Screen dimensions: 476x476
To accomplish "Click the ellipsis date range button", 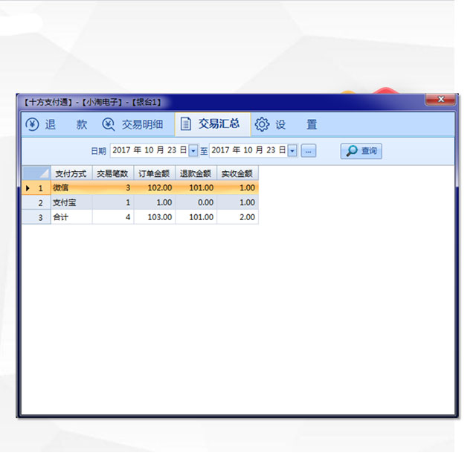I will pyautogui.click(x=309, y=151).
